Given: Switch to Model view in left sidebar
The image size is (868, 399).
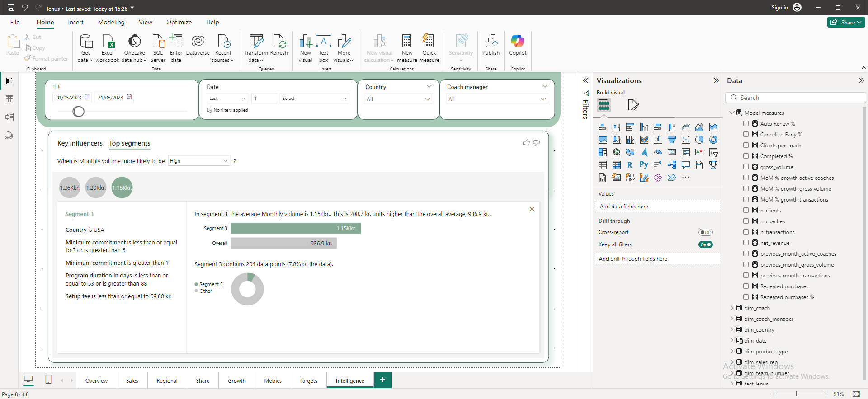Looking at the screenshot, I should [9, 117].
